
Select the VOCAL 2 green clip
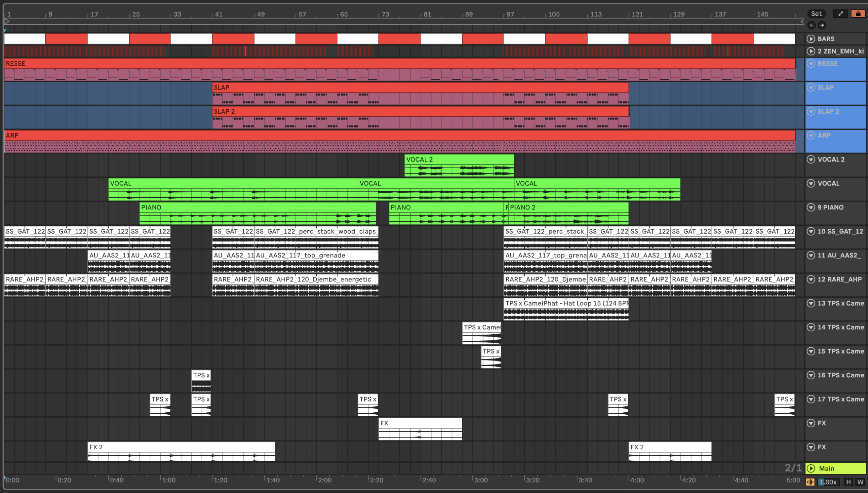[x=458, y=160]
